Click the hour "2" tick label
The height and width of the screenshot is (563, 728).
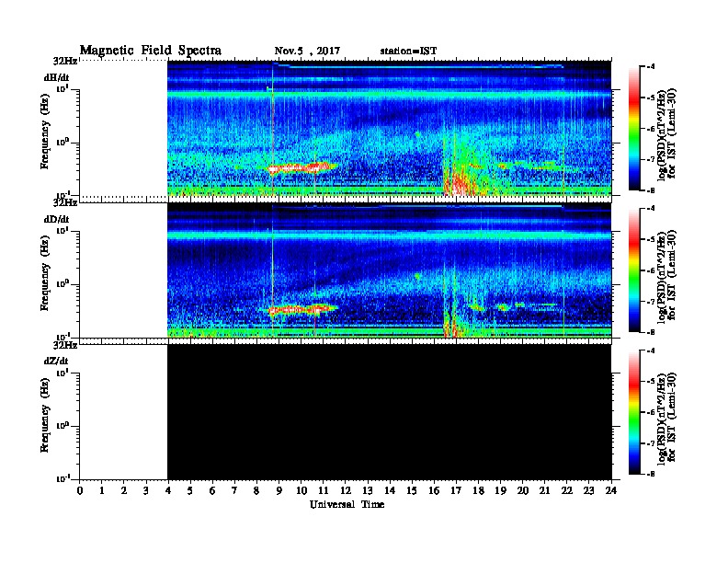point(124,490)
